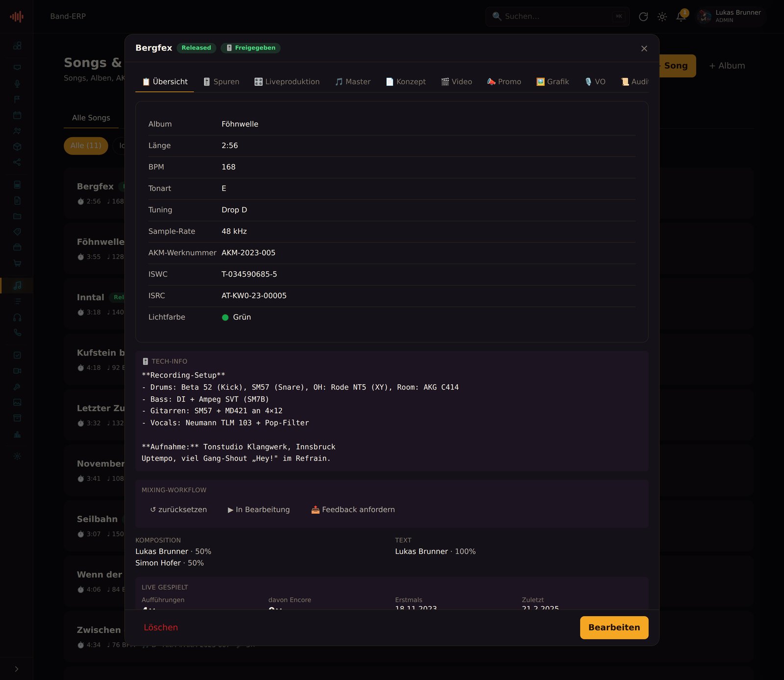This screenshot has width=784, height=680.
Task: Open the phone icon in sidebar
Action: point(17,333)
